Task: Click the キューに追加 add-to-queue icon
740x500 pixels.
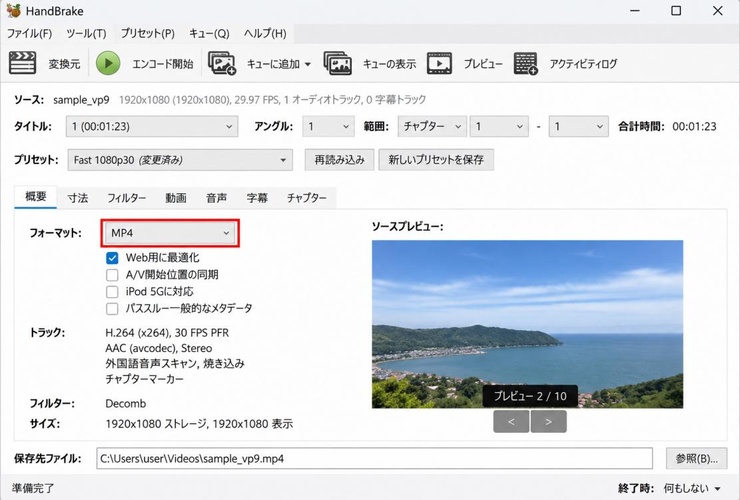Action: pos(222,63)
